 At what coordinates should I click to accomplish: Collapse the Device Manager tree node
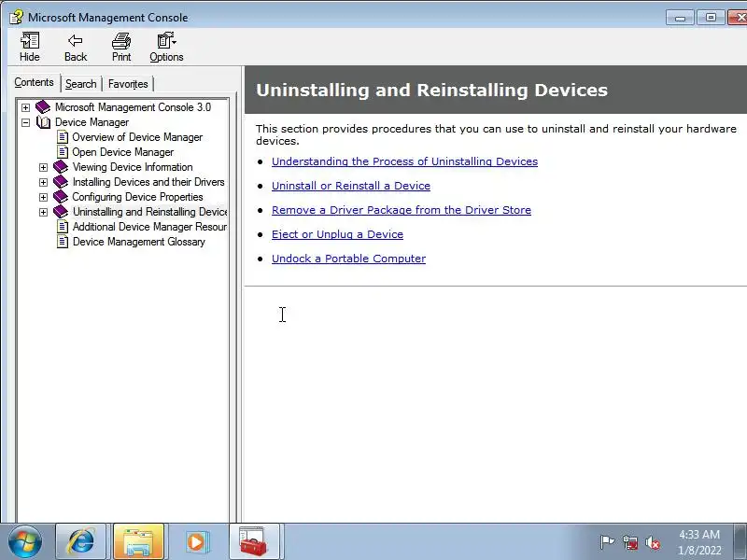pyautogui.click(x=26, y=123)
